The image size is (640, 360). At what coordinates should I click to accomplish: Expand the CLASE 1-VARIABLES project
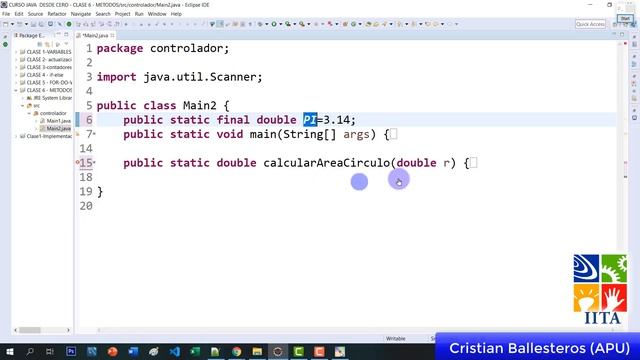[x=16, y=52]
